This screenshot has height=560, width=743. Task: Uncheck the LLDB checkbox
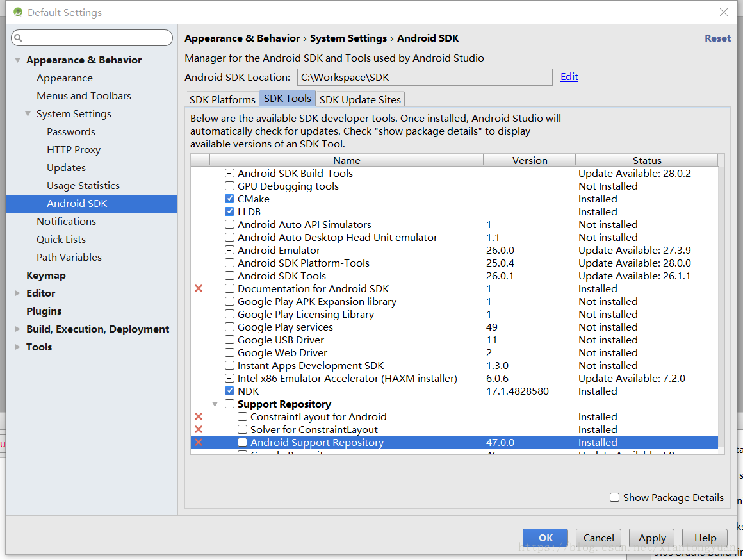coord(229,211)
